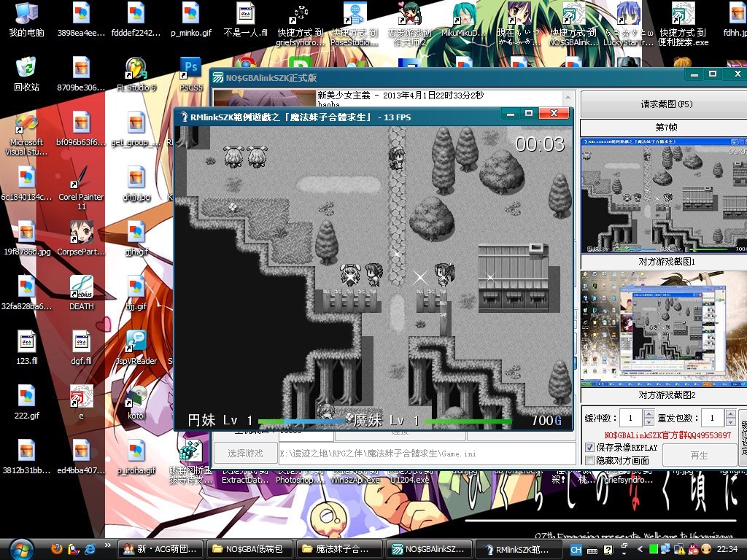Toggle the 保存录像REPLAY checkbox

(589, 447)
